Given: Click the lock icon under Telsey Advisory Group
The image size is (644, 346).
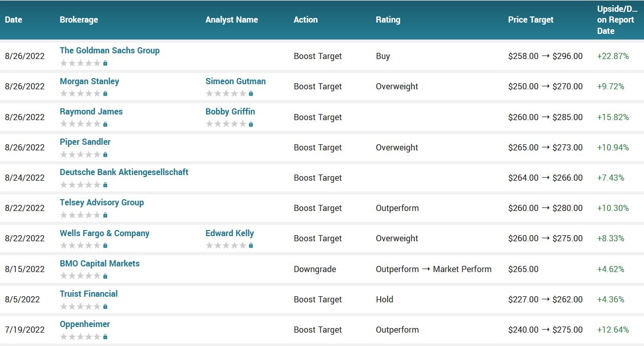Looking at the screenshot, I should (x=105, y=215).
